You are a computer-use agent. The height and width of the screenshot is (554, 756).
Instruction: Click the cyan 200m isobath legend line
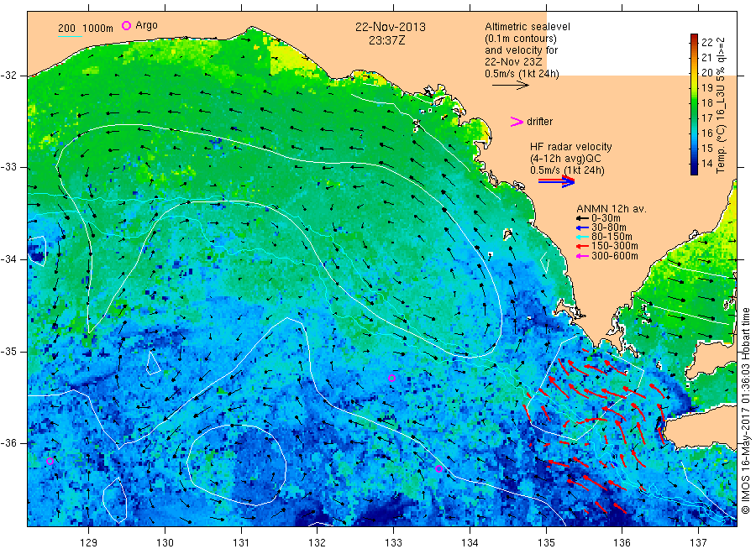tap(70, 35)
